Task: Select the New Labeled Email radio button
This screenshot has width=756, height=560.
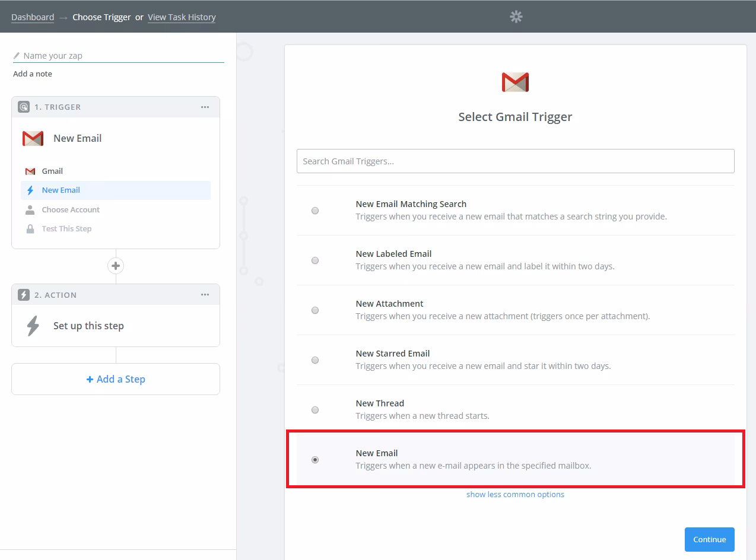Action: 315,260
